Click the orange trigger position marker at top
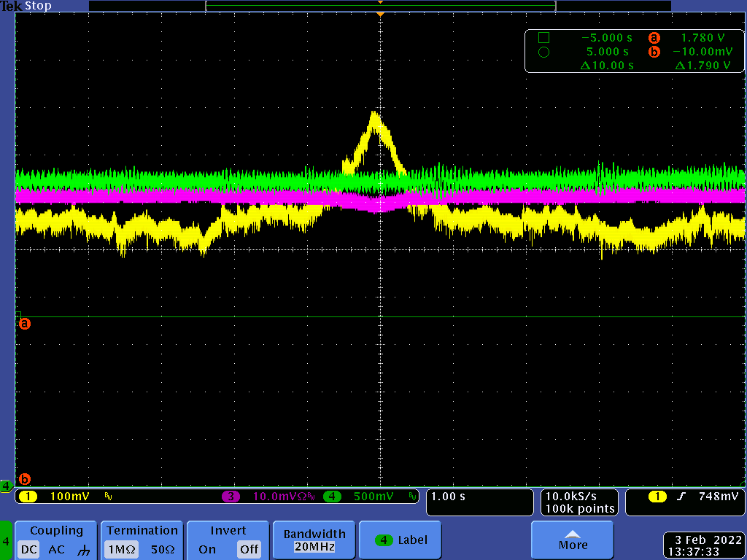Viewport: 747px width, 560px height. 379,13
